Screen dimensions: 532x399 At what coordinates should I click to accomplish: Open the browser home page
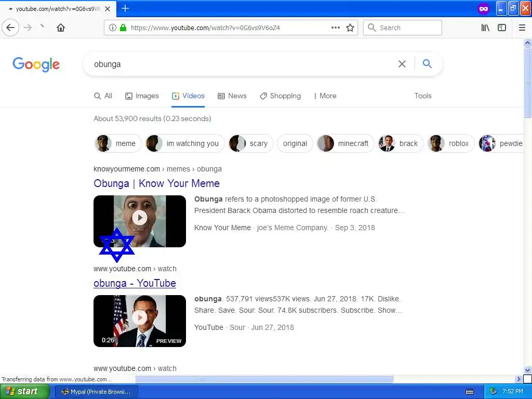point(61,28)
